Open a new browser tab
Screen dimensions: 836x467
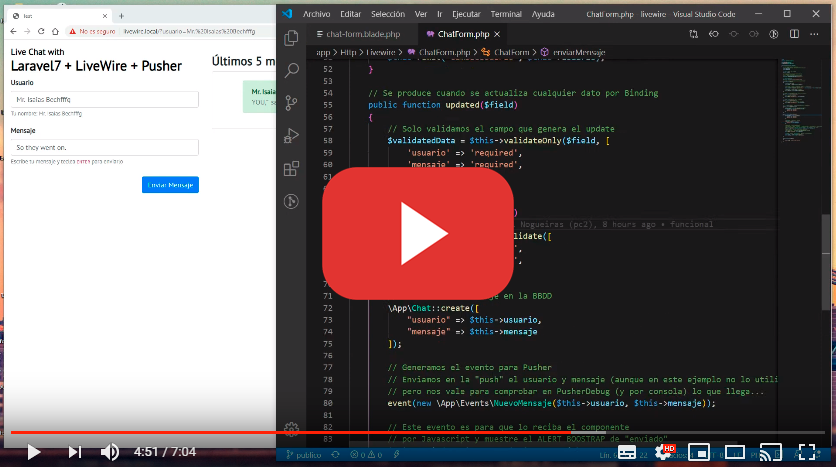pyautogui.click(x=121, y=16)
